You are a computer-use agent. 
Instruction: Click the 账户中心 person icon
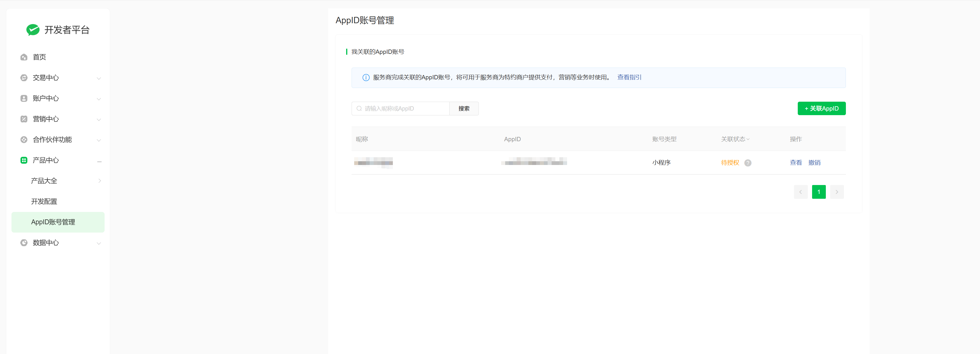pos(23,99)
